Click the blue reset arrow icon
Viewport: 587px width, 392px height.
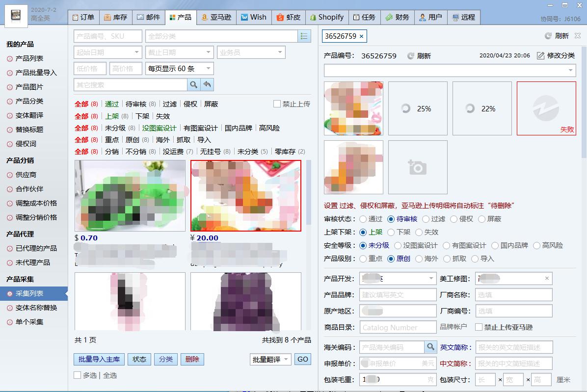(207, 85)
